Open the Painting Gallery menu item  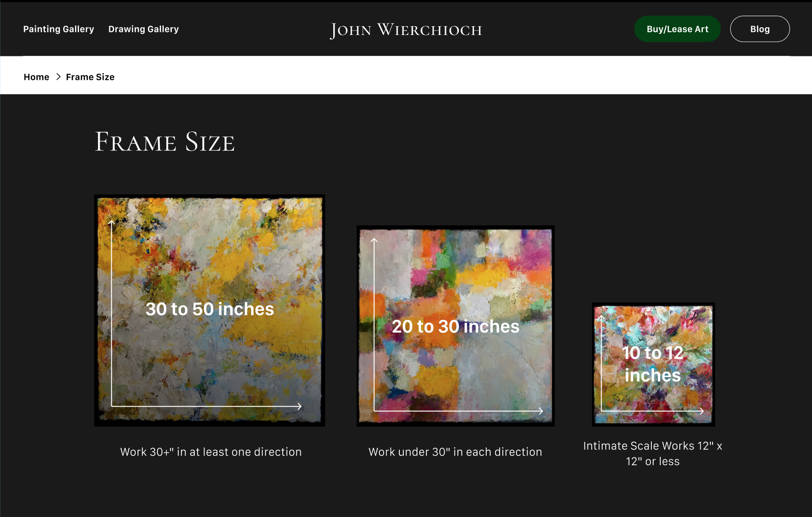[x=59, y=29]
